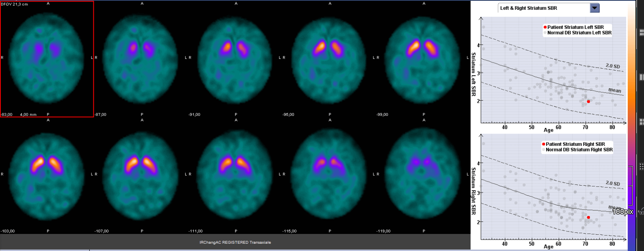644x251 pixels.
Task: Click the Normal DB Striatum Left SBR legend entry
Action: (579, 33)
